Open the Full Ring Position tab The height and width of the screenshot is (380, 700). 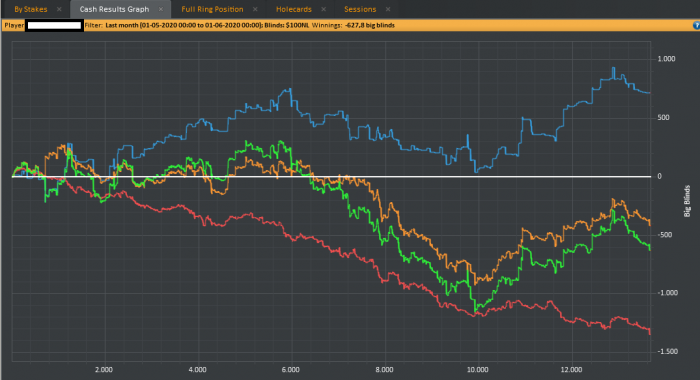click(212, 9)
